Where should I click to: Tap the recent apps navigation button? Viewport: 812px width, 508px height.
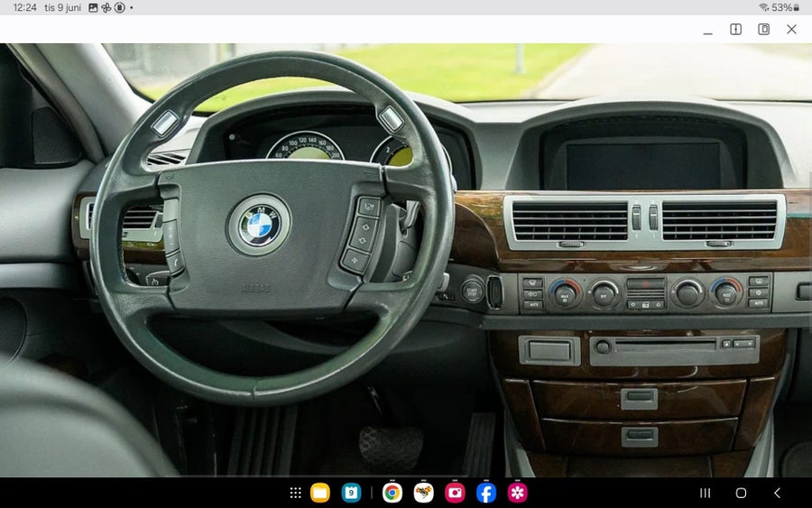705,493
